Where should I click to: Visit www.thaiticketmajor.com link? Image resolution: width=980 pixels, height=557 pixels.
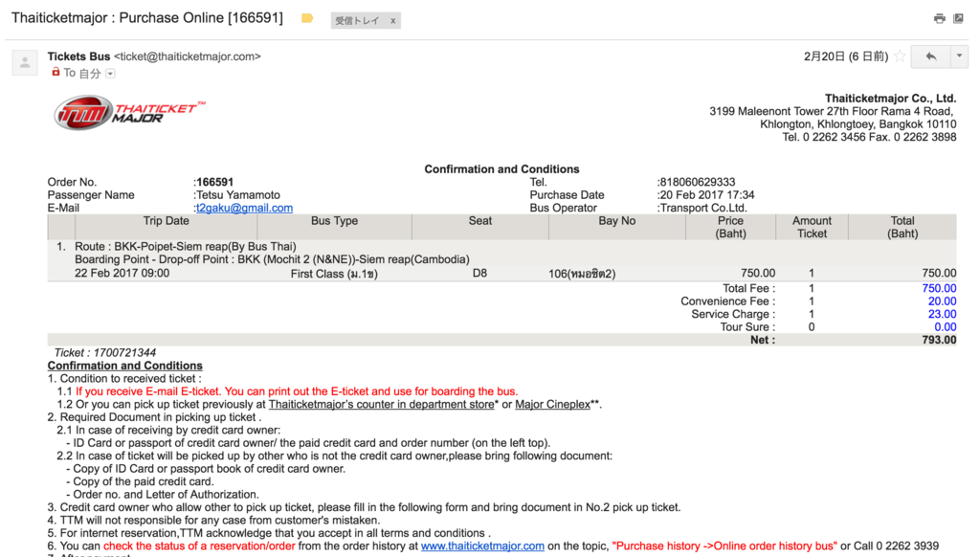pyautogui.click(x=482, y=546)
